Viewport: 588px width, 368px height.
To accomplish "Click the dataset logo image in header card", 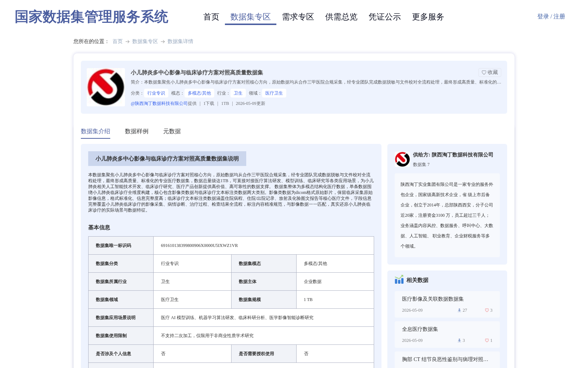I will coord(106,87).
